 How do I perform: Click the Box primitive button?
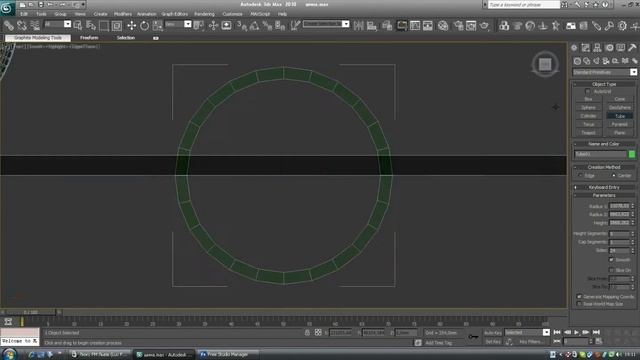point(588,99)
